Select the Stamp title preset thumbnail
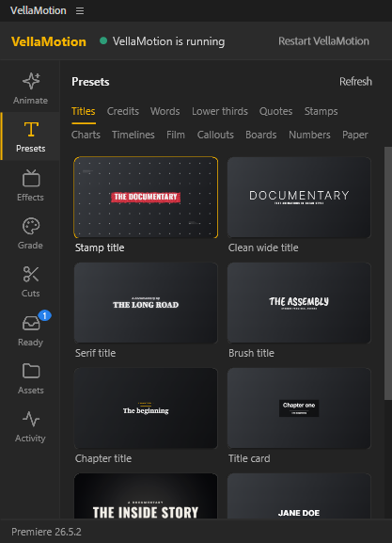 (x=146, y=198)
